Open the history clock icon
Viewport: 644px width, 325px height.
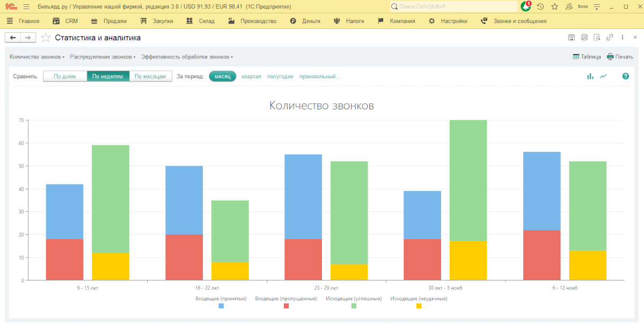pos(540,6)
